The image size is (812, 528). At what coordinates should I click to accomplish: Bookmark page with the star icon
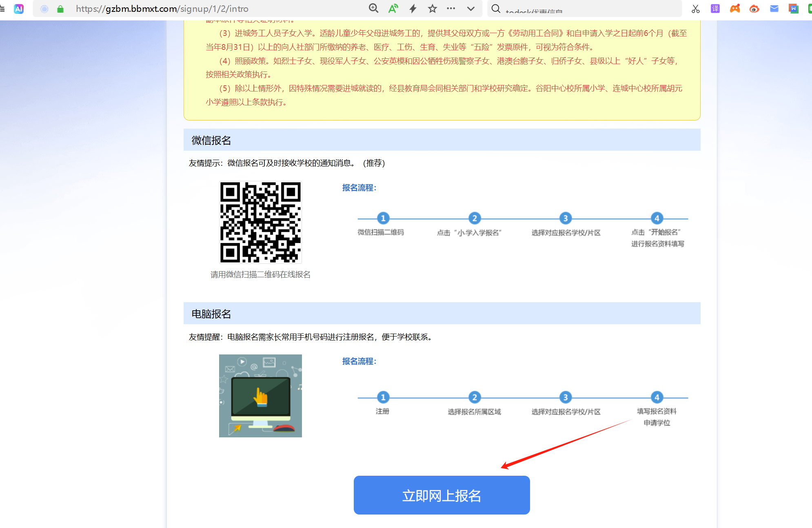point(433,9)
